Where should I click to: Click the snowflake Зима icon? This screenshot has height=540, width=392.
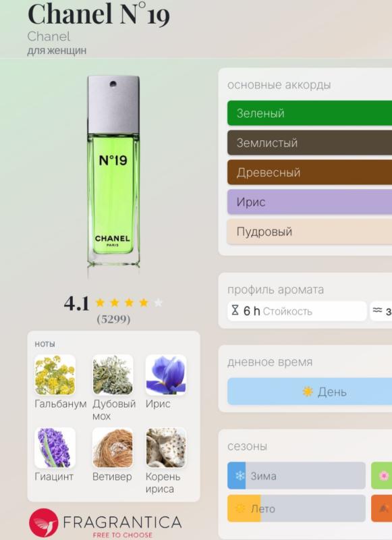[240, 476]
